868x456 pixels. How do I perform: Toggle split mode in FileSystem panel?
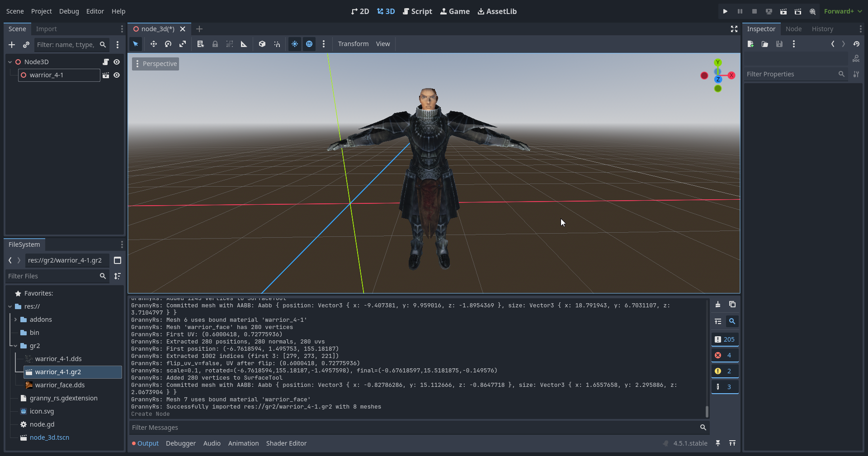coord(118,260)
